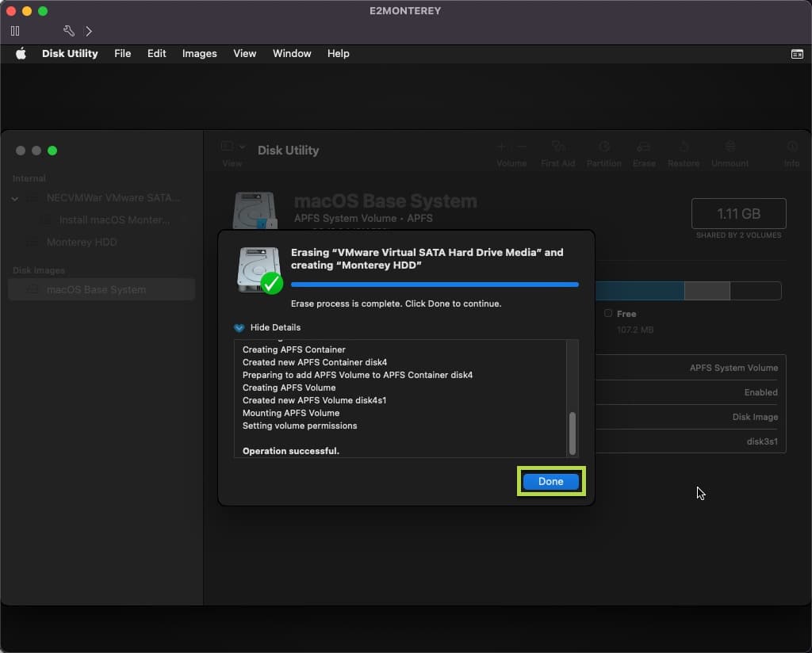Screen dimensions: 812x653
Task: Click "Created new APFS Volume disk4s1" line
Action: click(314, 400)
